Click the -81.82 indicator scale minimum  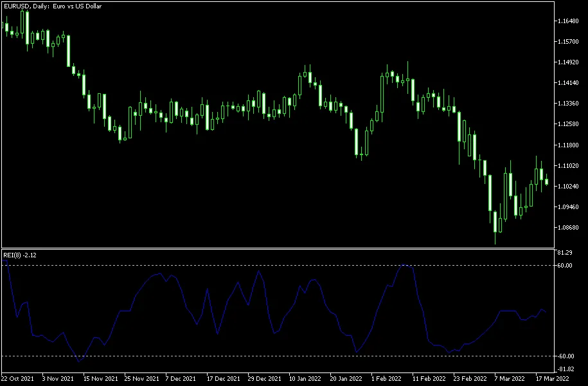tap(567, 369)
